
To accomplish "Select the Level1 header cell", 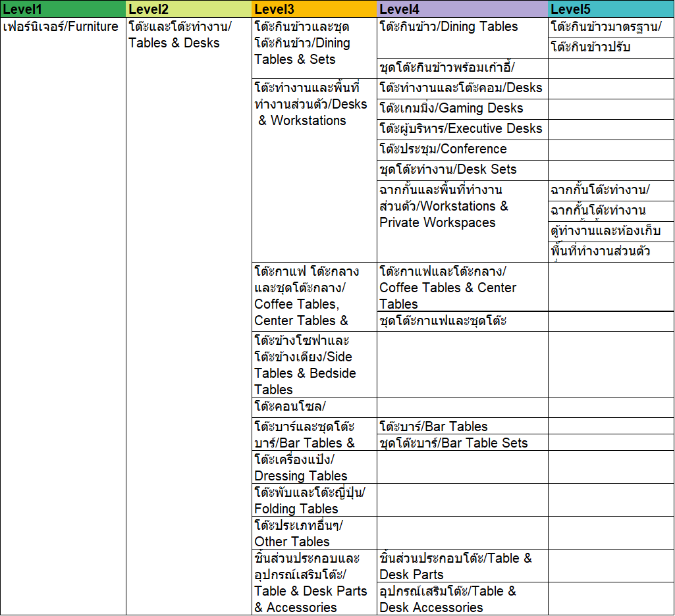I will pyautogui.click(x=63, y=9).
